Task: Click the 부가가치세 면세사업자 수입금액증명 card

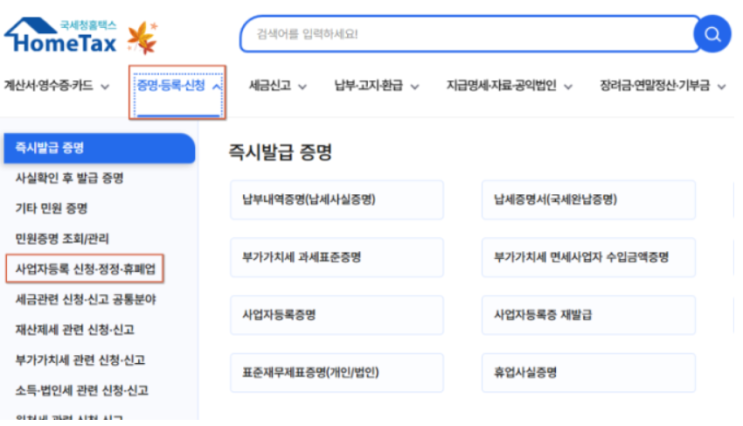Action: coord(589,257)
